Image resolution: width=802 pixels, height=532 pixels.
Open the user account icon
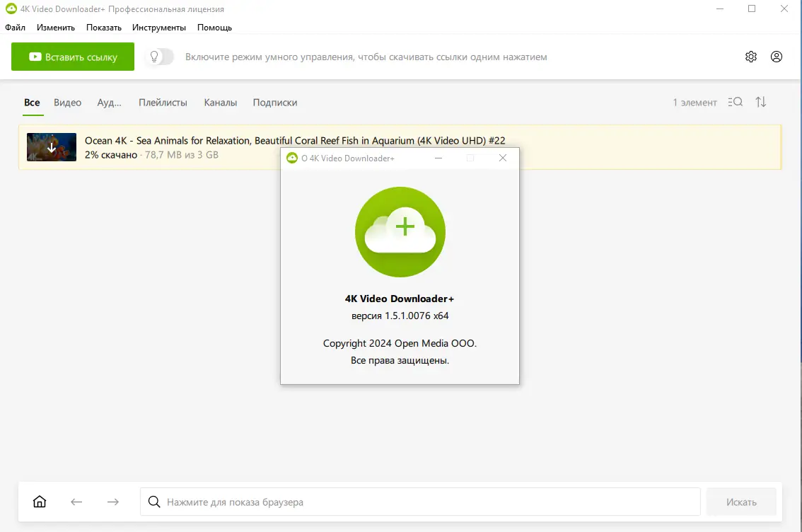coord(776,57)
